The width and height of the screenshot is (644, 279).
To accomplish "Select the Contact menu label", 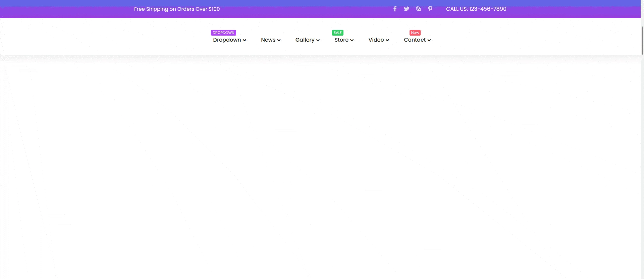I will pyautogui.click(x=415, y=40).
